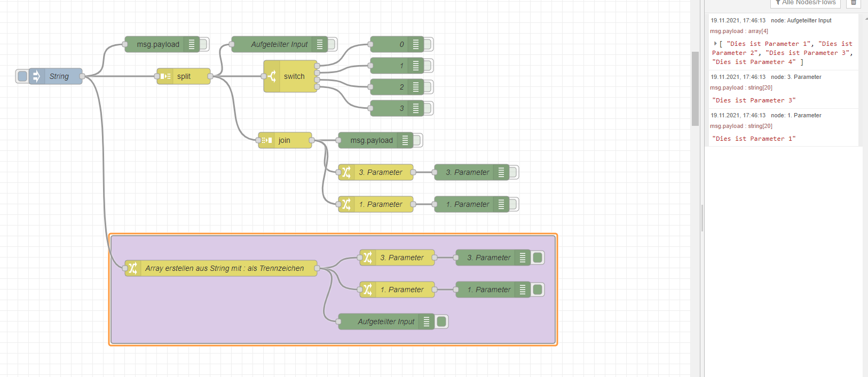Select the switch node icon
The image size is (868, 377).
click(272, 76)
